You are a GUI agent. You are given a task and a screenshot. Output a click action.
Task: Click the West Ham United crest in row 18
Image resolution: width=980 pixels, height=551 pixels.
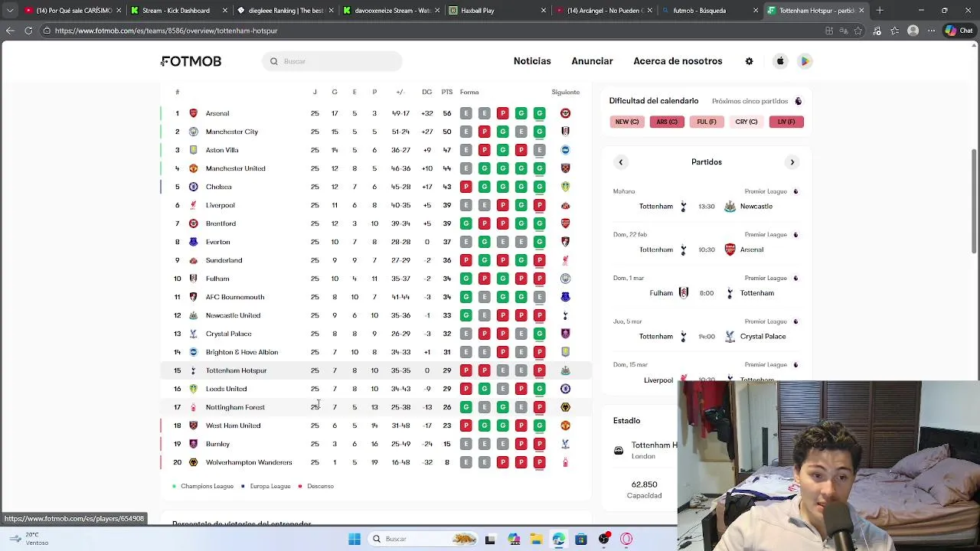point(193,425)
